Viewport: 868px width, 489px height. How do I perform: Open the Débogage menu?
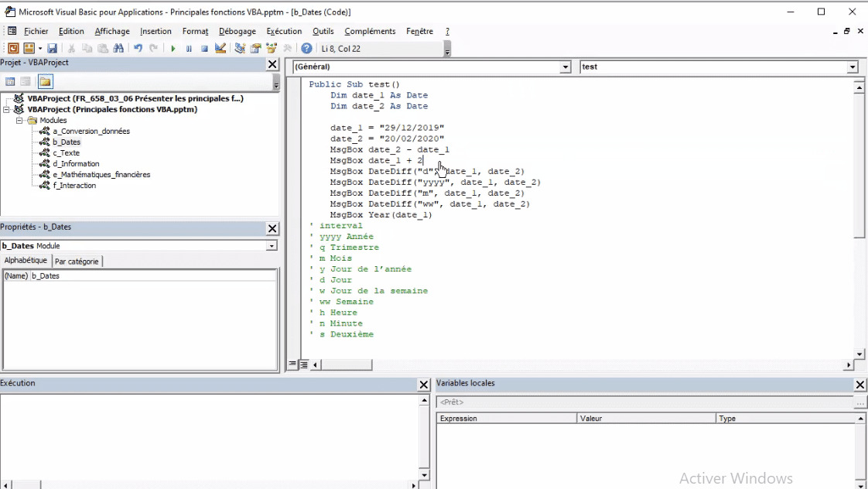(237, 32)
